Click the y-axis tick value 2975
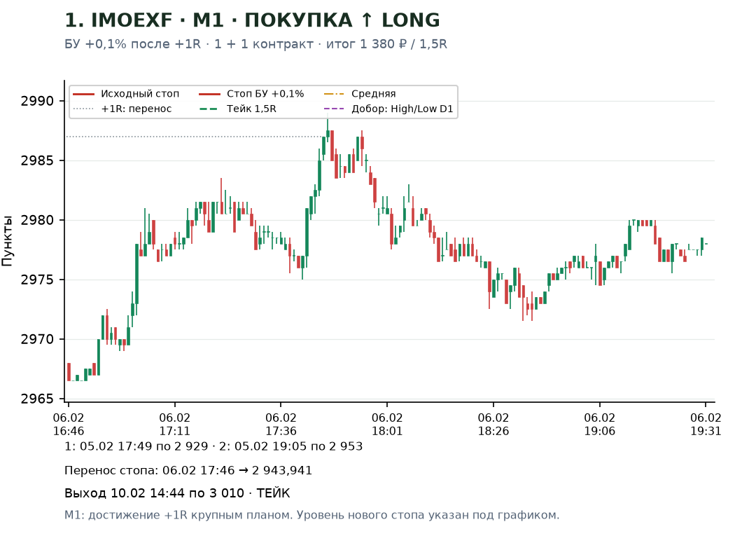This screenshot has width=756, height=536. pos(36,280)
